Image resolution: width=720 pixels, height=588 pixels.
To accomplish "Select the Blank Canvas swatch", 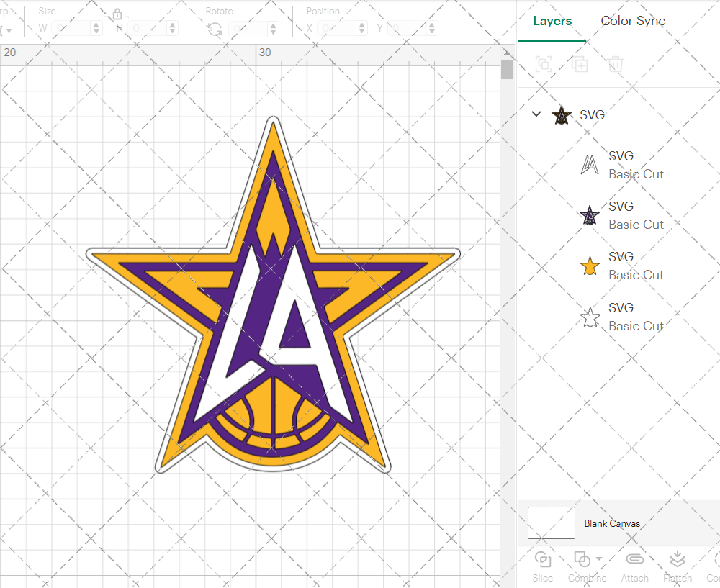I will point(551,523).
